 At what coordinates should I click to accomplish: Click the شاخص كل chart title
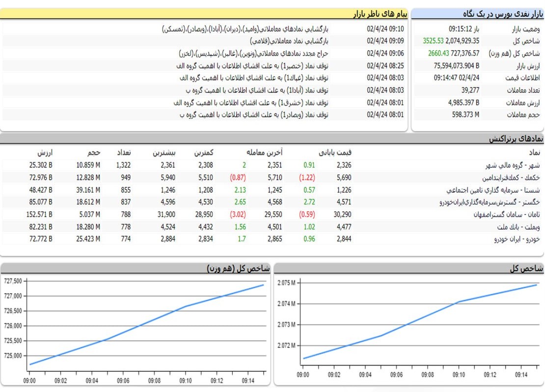pyautogui.click(x=526, y=268)
